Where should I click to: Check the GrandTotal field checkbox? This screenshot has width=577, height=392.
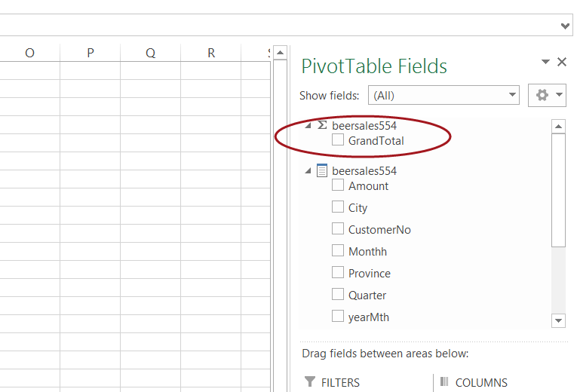pyautogui.click(x=338, y=140)
